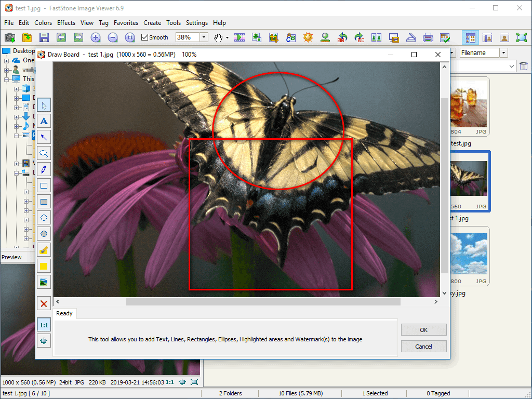Image resolution: width=532 pixels, height=399 pixels.
Task: Open file folder icon in main toolbar
Action: point(27,37)
